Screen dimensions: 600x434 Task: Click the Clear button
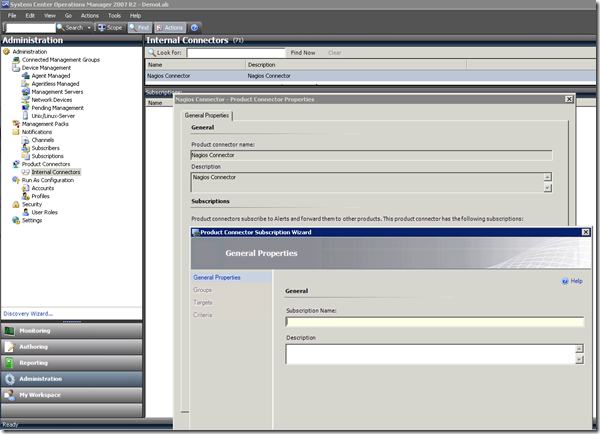pyautogui.click(x=334, y=53)
